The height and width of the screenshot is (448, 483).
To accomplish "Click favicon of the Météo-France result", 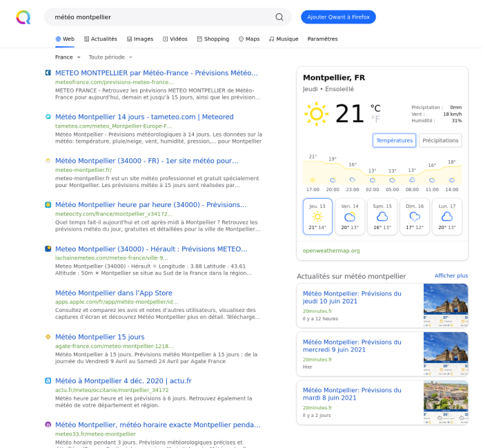I will pyautogui.click(x=48, y=72).
